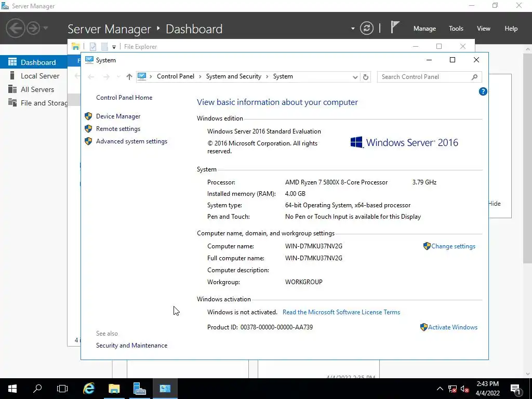Viewport: 532px width, 399px height.
Task: Maximize the System window
Action: [453, 60]
